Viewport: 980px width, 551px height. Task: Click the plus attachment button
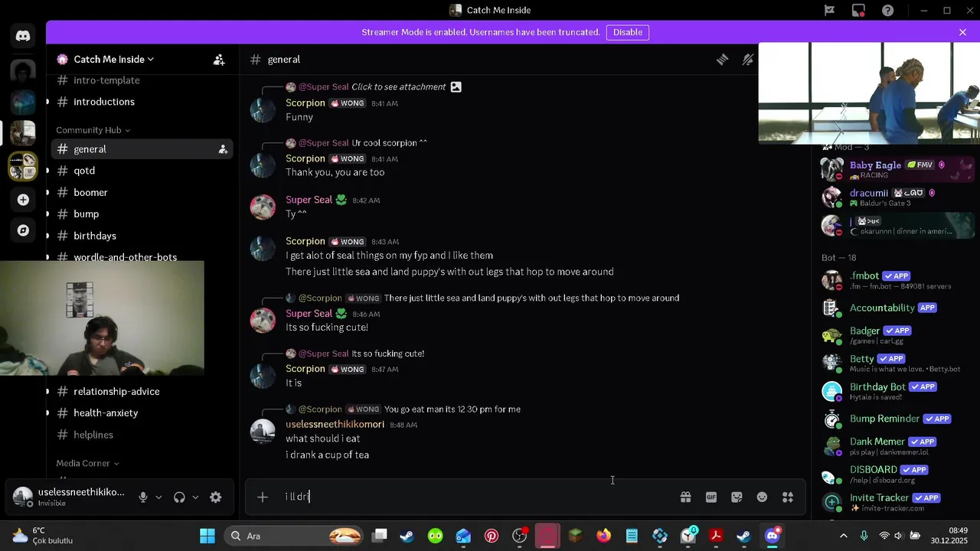click(263, 497)
